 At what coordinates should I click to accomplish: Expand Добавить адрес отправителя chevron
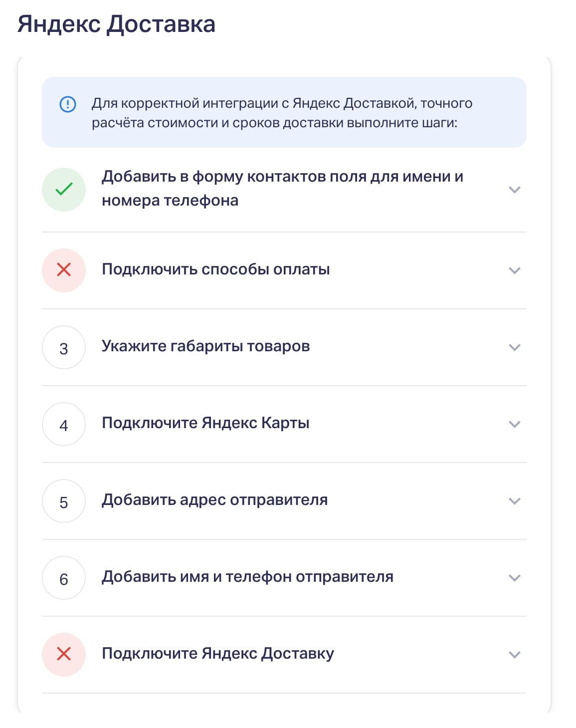pyautogui.click(x=514, y=501)
